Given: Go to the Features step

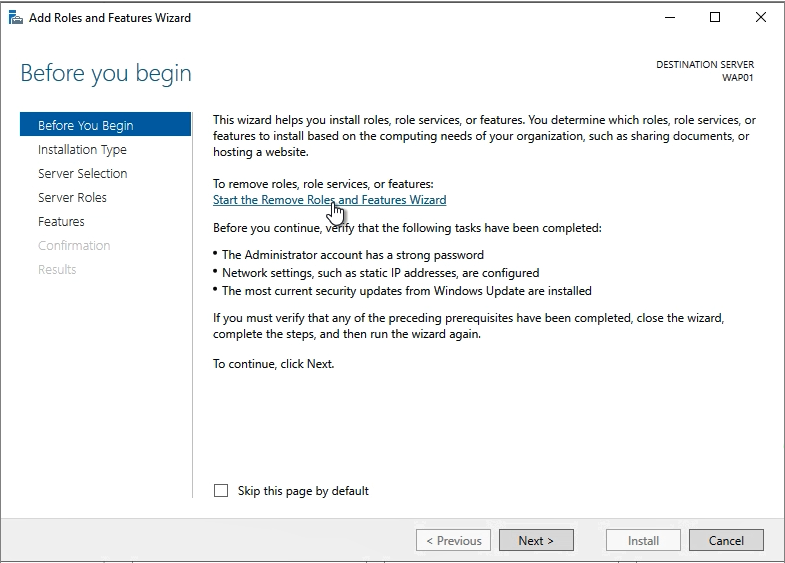Looking at the screenshot, I should click(x=61, y=222).
